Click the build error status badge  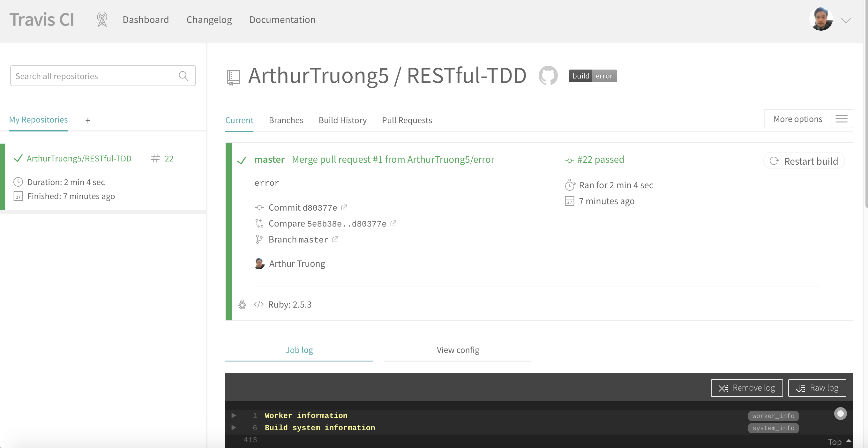tap(592, 76)
